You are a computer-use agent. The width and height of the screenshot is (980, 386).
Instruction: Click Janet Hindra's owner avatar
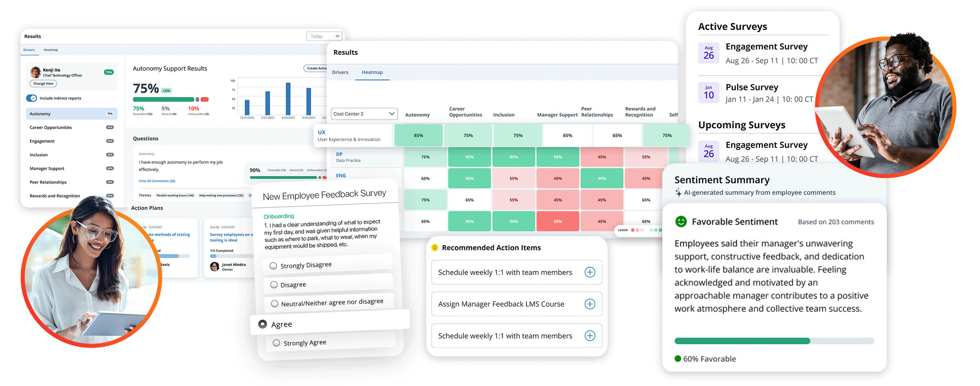click(x=214, y=267)
